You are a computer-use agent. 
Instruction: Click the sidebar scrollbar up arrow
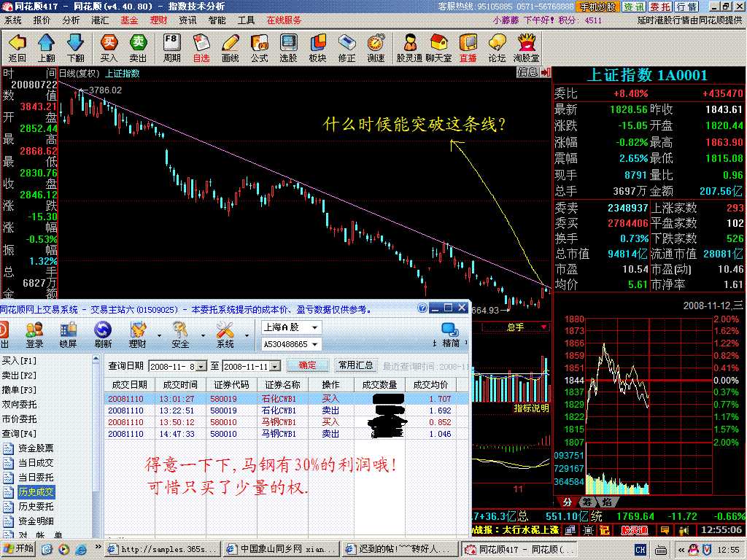[96, 359]
